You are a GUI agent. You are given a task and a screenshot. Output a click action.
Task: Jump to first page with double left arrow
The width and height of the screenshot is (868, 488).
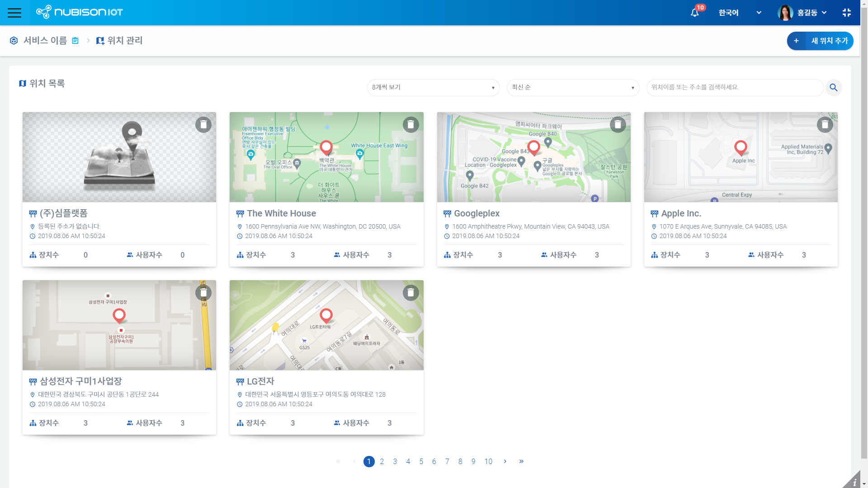(x=338, y=461)
